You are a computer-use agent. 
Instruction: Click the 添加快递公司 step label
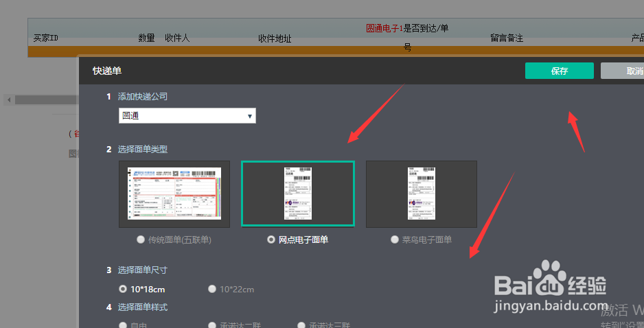point(143,97)
